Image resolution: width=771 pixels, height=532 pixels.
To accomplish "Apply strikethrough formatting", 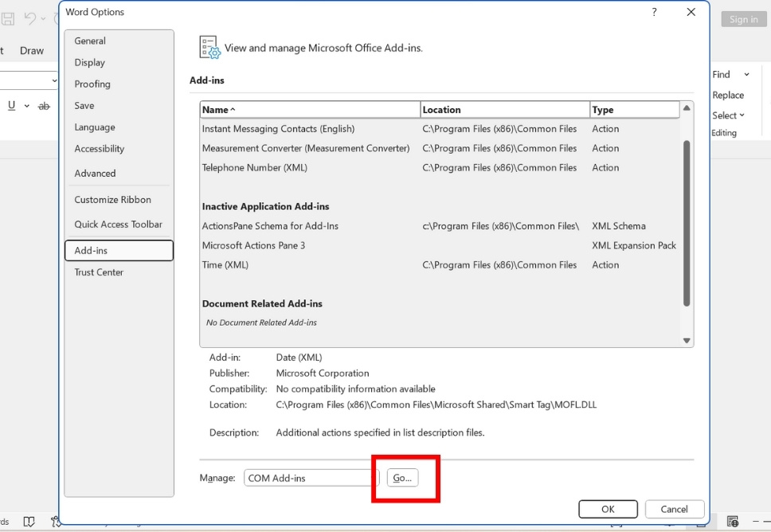I will coord(45,105).
